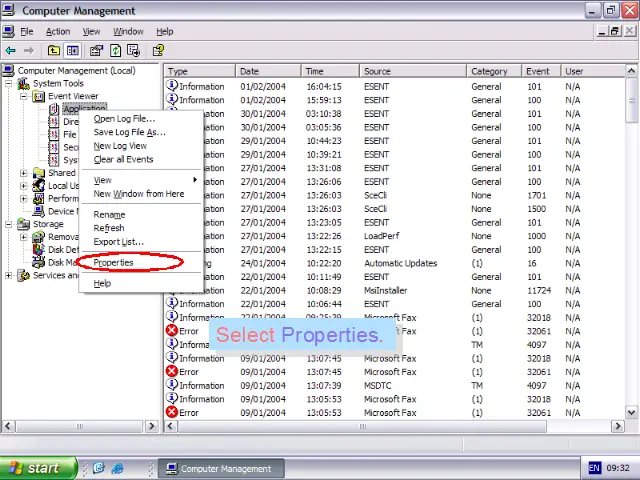640x480 pixels.
Task: Select New Window from Here
Action: point(141,194)
